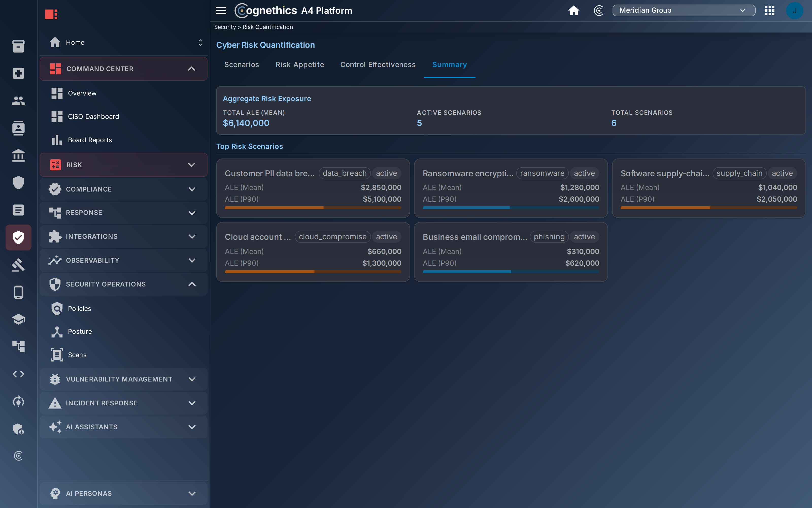The image size is (812, 508).
Task: Collapse the COMMAND CENTER section
Action: click(124, 69)
